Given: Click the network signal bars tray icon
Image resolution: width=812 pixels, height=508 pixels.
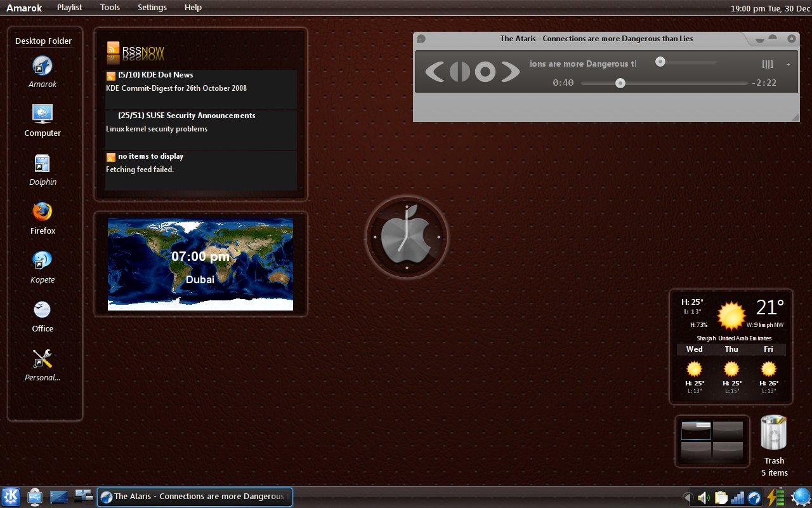Looking at the screenshot, I should pyautogui.click(x=737, y=498).
